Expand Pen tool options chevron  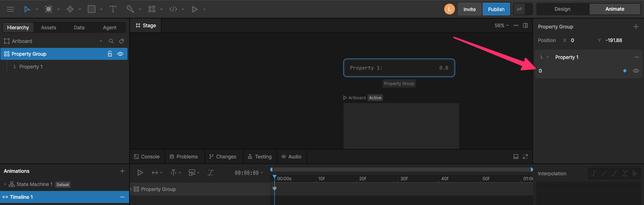(140, 9)
